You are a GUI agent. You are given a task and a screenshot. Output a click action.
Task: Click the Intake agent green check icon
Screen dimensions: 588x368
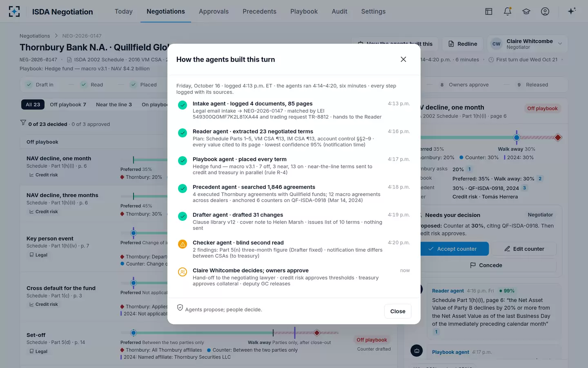point(183,105)
